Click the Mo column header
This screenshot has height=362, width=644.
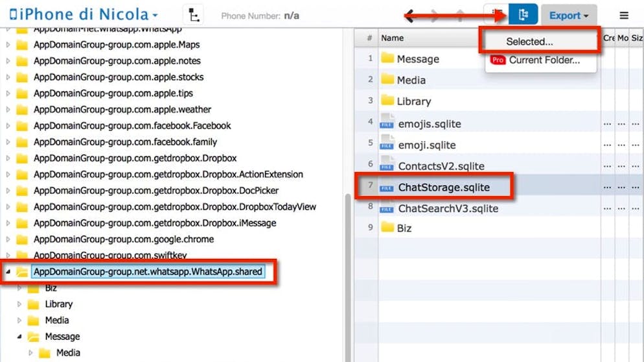pyautogui.click(x=623, y=38)
